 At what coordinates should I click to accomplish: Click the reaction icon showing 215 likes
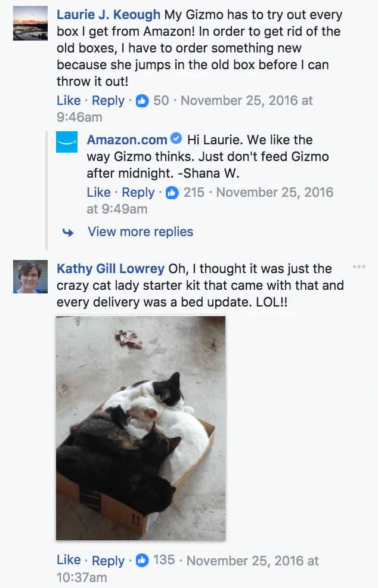click(x=172, y=193)
